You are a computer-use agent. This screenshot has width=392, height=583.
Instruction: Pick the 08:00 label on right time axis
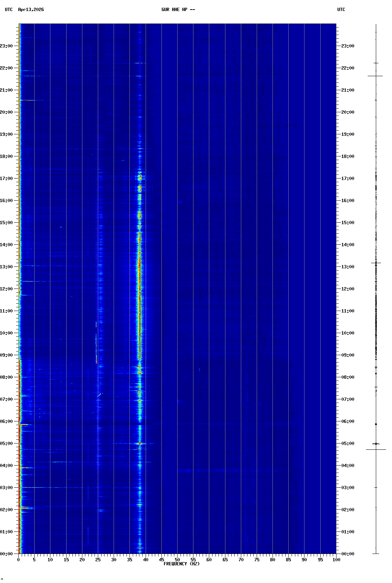[x=348, y=377]
